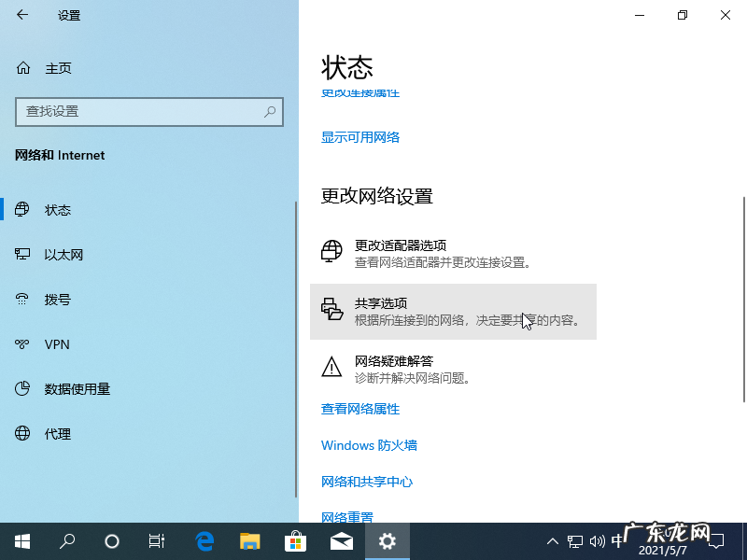
Task: Open 更改适配器选项 via the adapter icon
Action: click(331, 250)
